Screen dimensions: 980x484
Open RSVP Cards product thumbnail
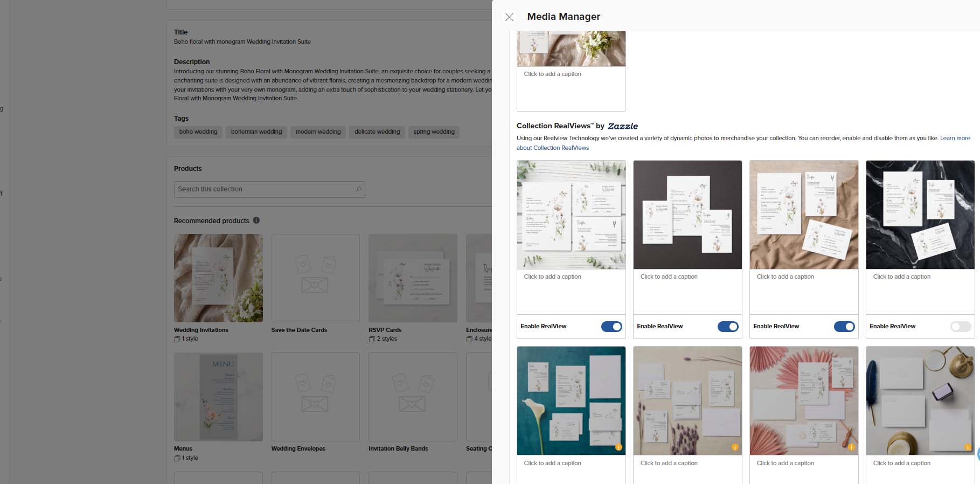tap(413, 278)
